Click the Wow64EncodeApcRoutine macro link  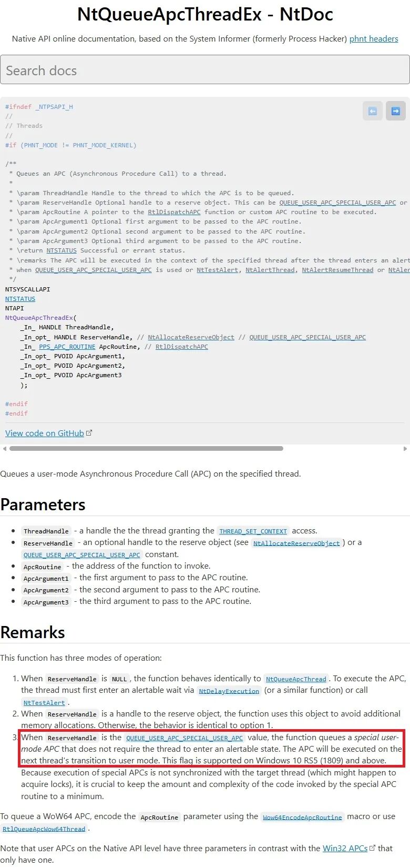point(302,817)
